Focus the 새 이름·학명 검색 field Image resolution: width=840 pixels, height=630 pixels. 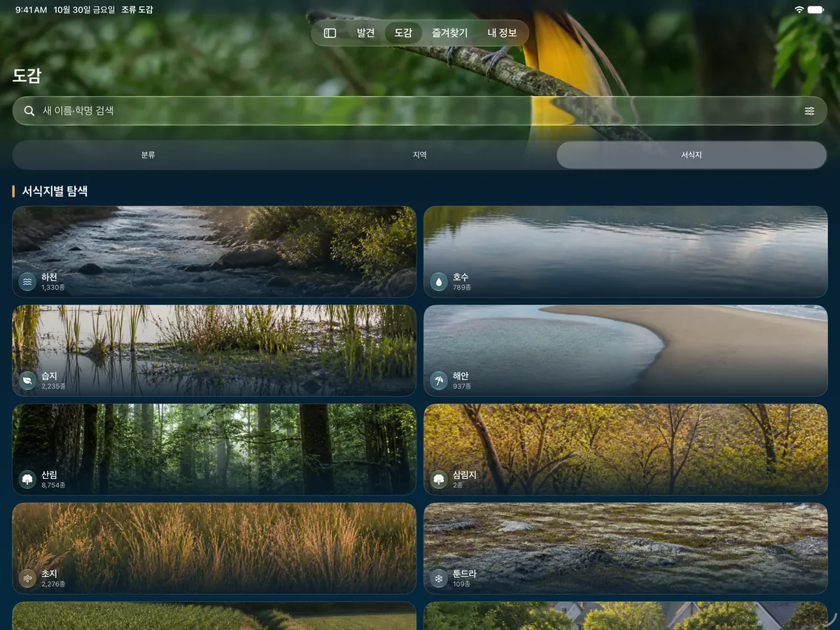420,111
